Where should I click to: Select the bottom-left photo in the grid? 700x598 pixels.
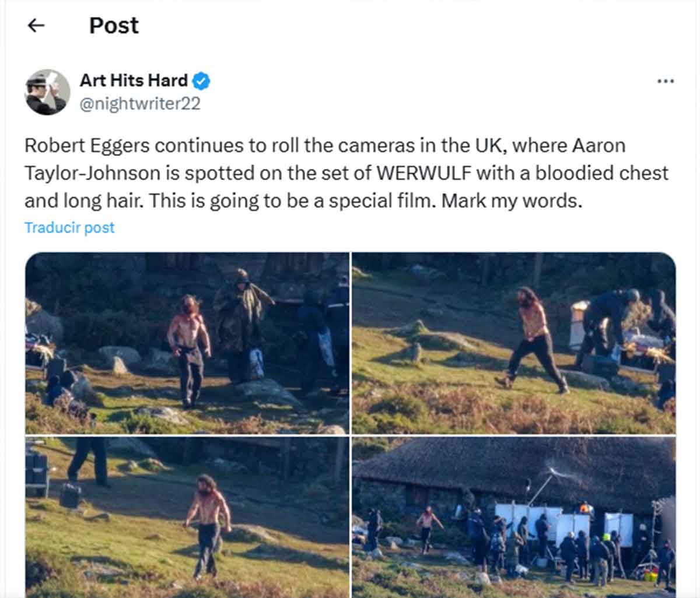click(x=187, y=516)
